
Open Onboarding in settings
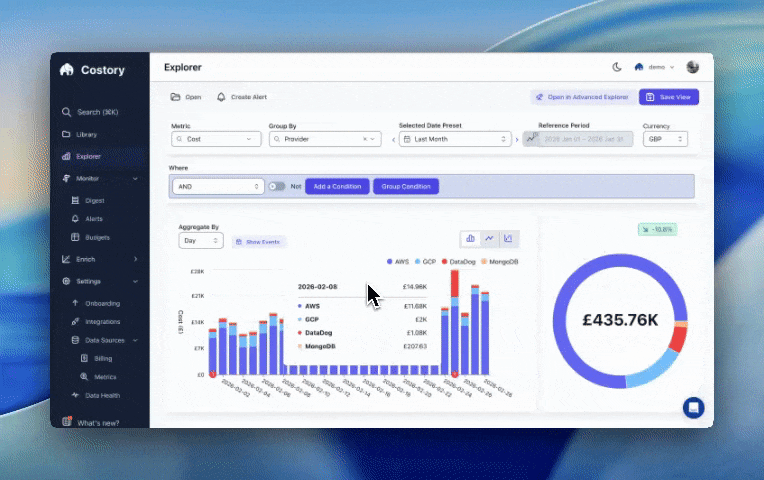tap(96, 303)
